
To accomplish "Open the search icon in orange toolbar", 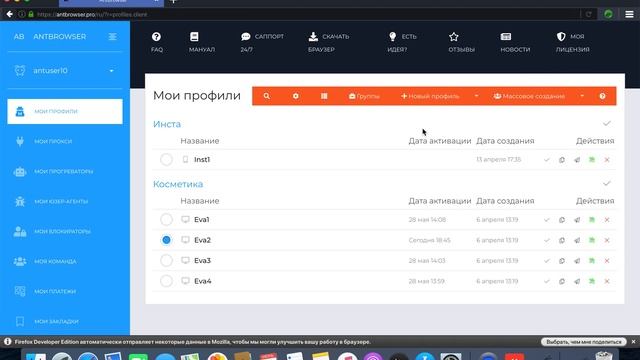I will point(267,96).
